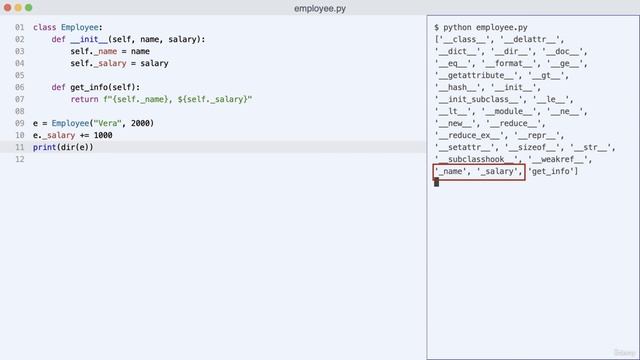Viewport: 640px width, 360px height.
Task: Click '__subclasshook__' in terminal output
Action: coord(476,159)
